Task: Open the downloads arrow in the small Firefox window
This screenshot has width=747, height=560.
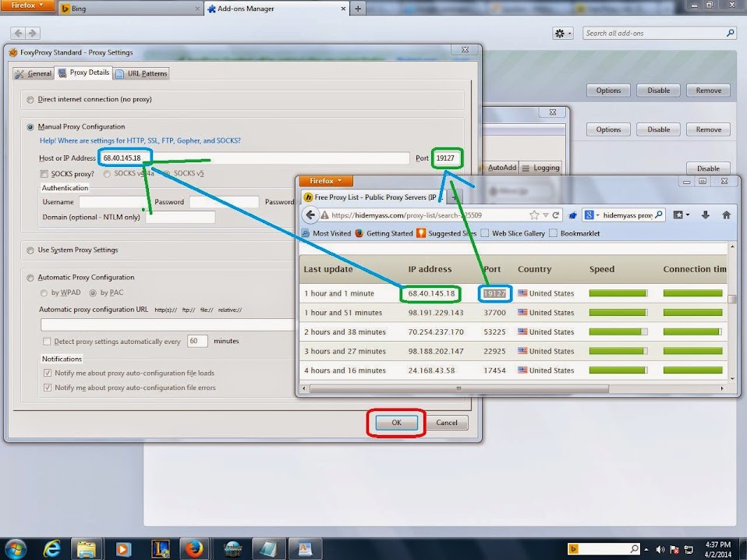Action: pyautogui.click(x=705, y=215)
